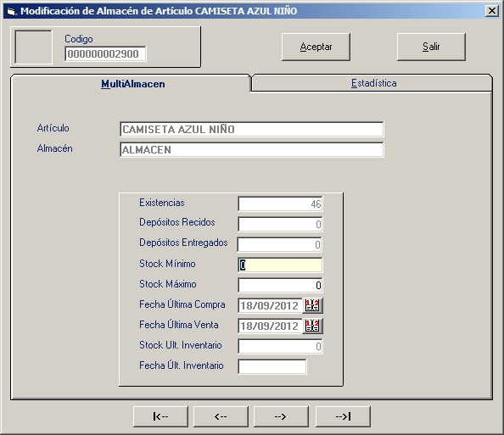This screenshot has width=504, height=435.
Task: Go to previous record with <-- button
Action: pos(221,416)
